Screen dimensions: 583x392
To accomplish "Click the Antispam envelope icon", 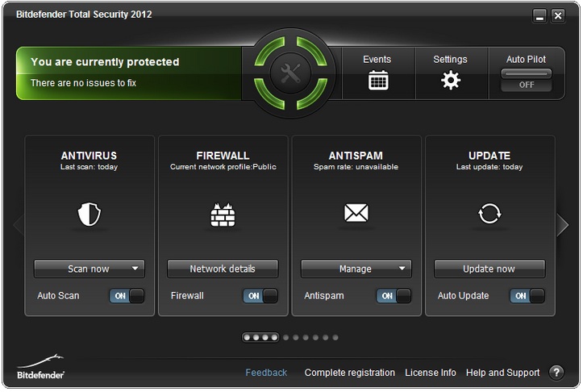I will coord(356,213).
